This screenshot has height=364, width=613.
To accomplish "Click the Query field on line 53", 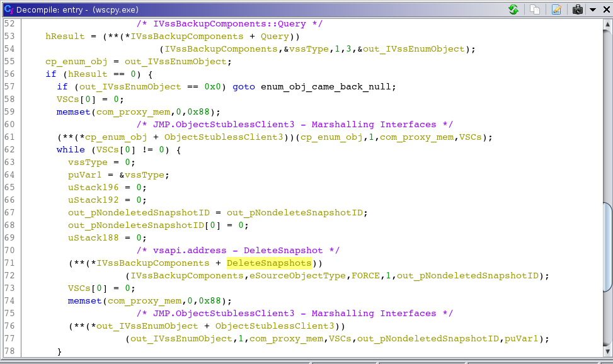I will tap(275, 37).
